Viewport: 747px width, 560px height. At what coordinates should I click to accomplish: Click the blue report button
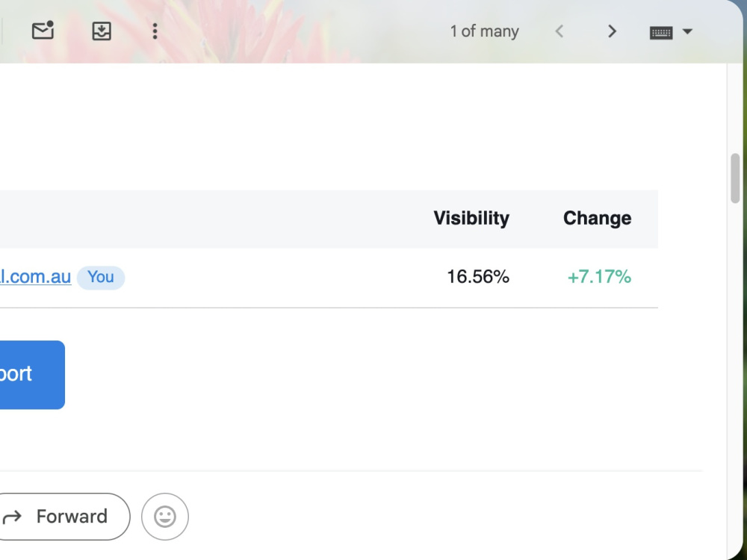(31, 375)
